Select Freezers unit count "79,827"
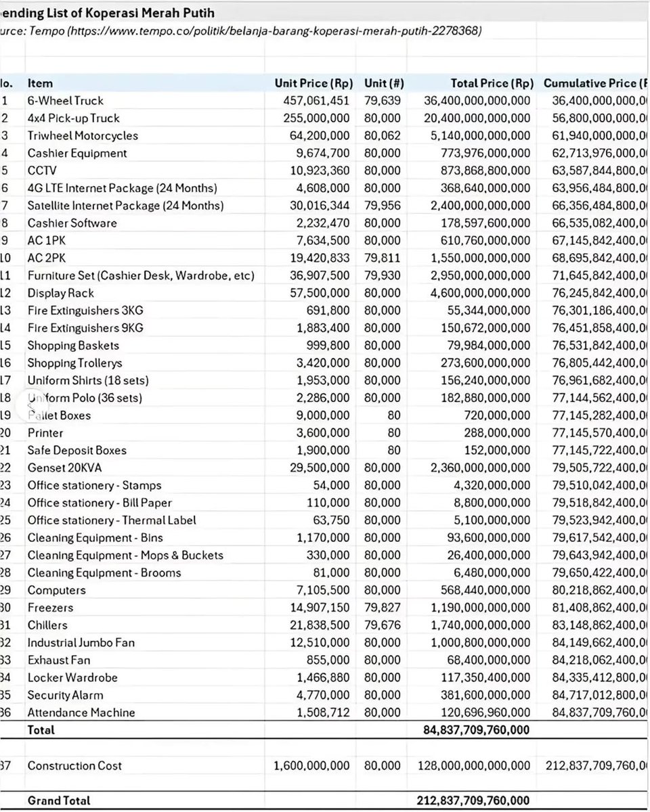Screen dimensions: 650x812 382,608
